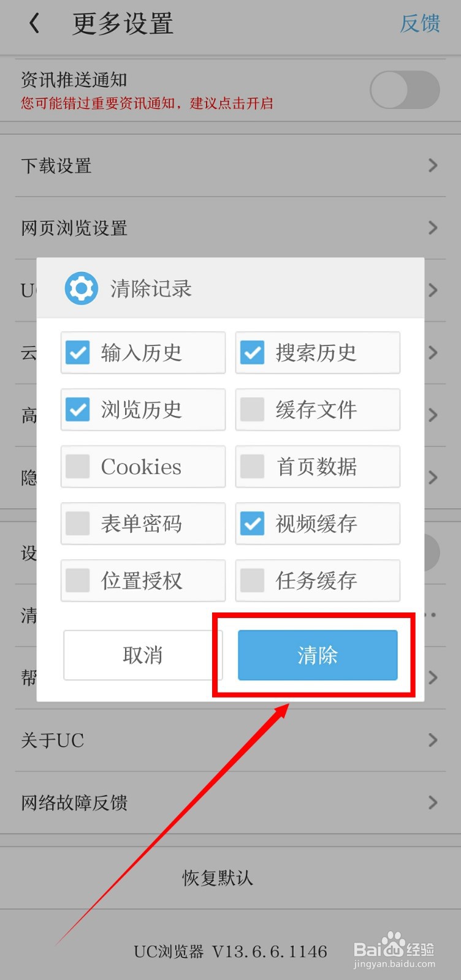Enable the Cookies checkbox
This screenshot has width=461, height=980.
click(78, 467)
